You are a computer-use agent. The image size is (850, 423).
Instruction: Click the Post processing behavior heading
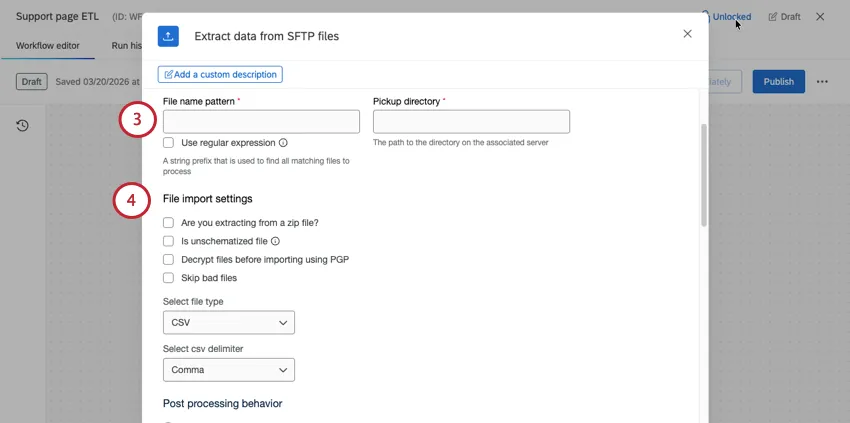222,403
